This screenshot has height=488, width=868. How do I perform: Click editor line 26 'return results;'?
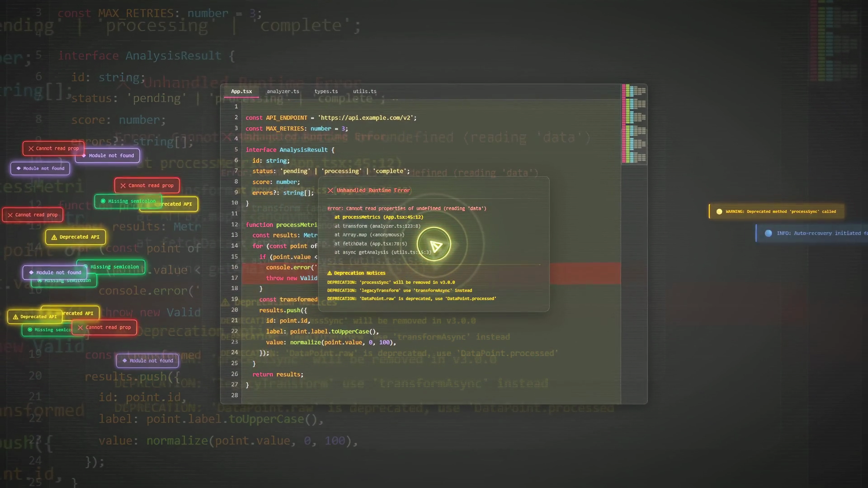278,375
